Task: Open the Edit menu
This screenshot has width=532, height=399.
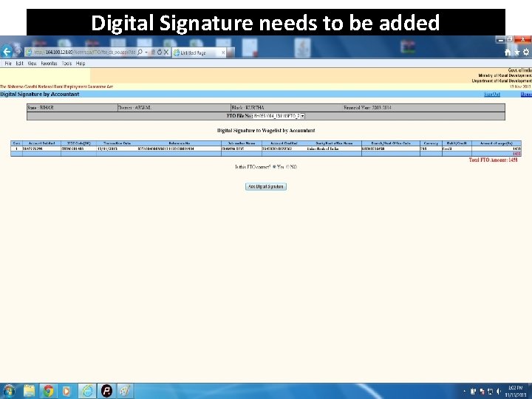Action: [20, 64]
